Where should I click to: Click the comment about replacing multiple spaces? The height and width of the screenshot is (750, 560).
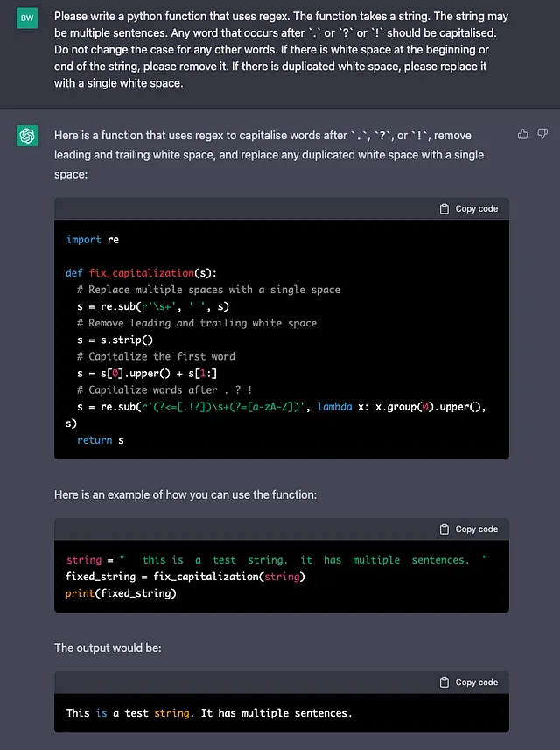click(x=208, y=290)
